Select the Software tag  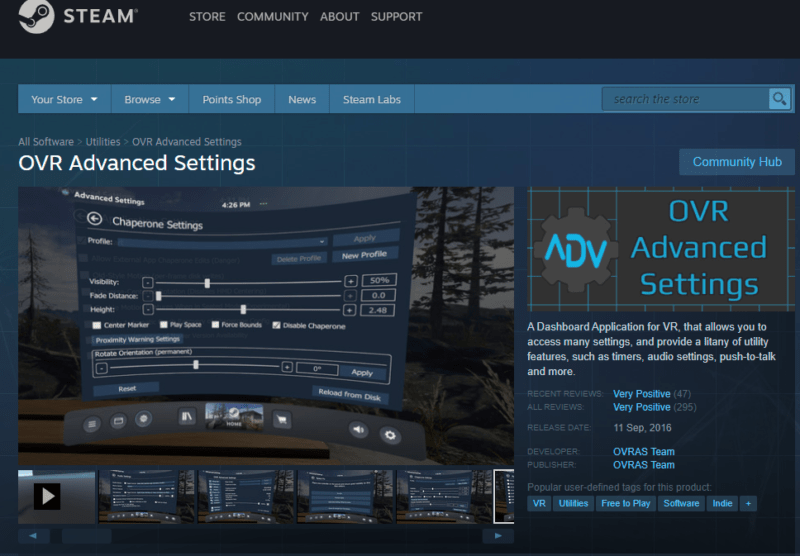coord(681,503)
